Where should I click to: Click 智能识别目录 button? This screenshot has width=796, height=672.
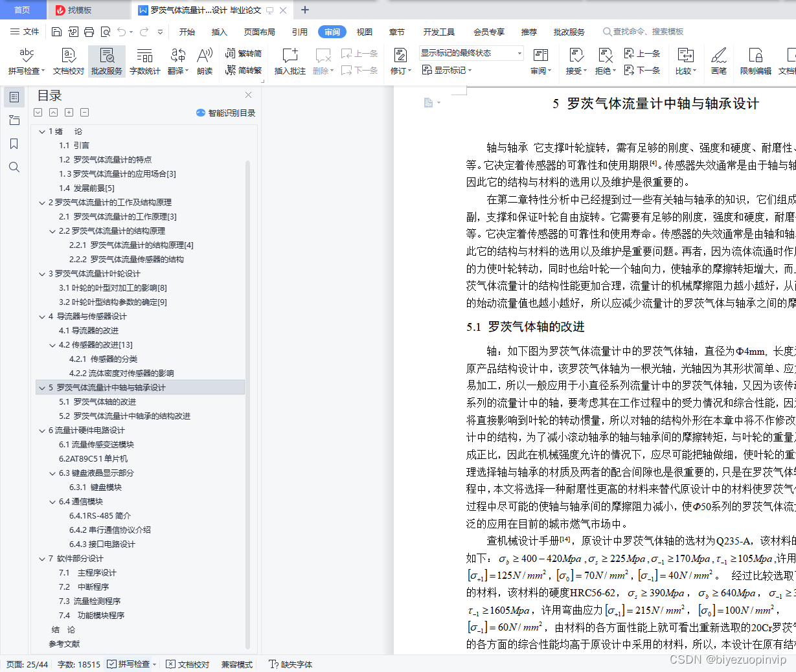point(225,113)
